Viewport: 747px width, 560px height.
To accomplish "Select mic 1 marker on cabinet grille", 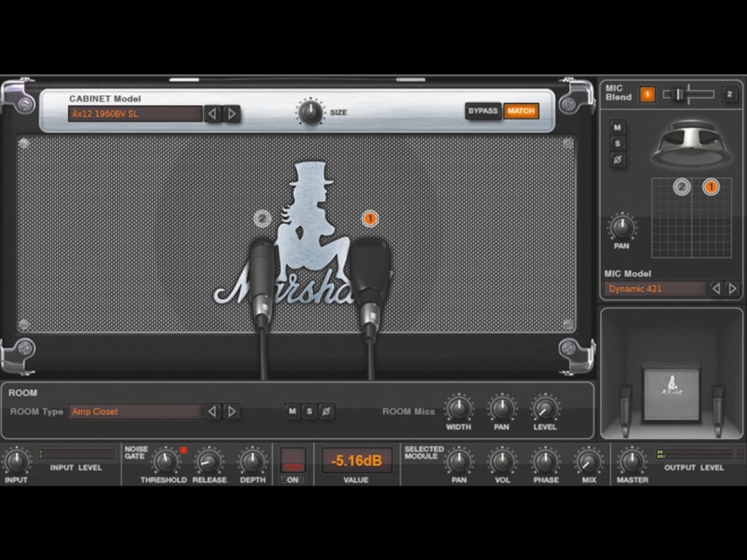I will point(370,218).
